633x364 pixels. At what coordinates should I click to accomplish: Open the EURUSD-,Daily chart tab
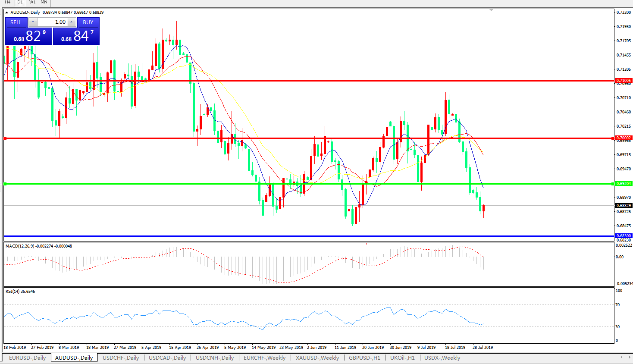(27, 358)
